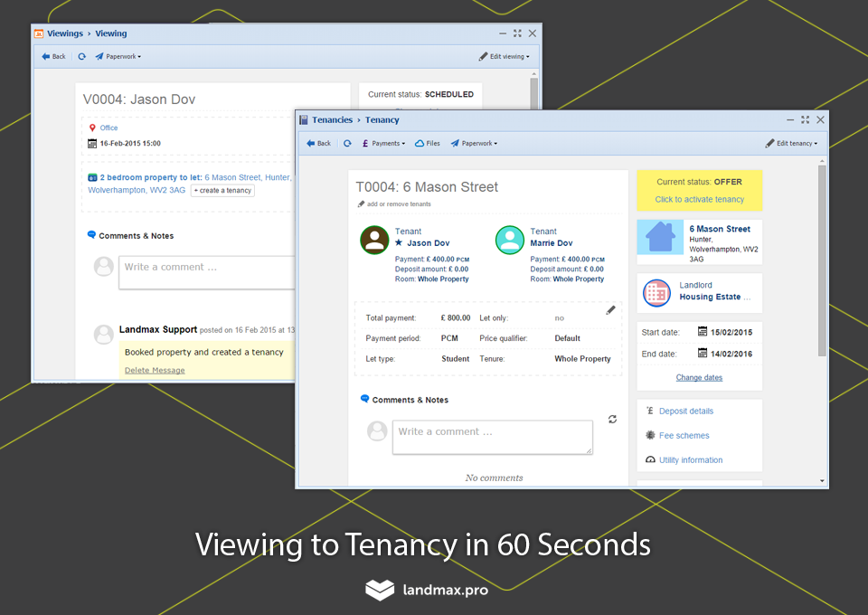
Task: Click the Housing Estate landlord icon
Action: pos(656,293)
